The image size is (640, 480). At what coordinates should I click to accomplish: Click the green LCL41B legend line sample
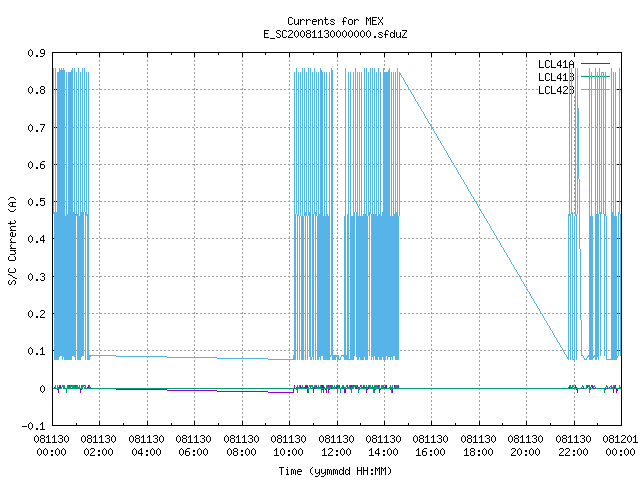(x=595, y=77)
